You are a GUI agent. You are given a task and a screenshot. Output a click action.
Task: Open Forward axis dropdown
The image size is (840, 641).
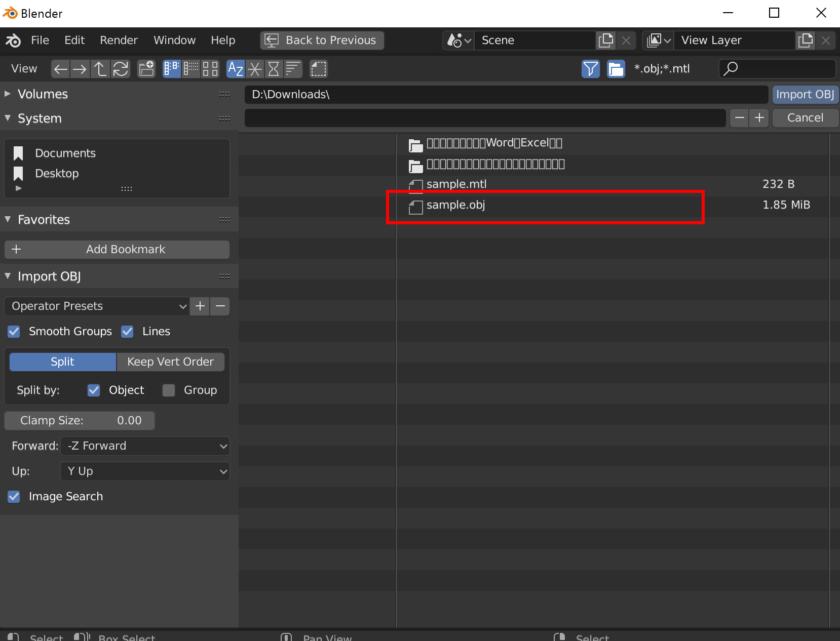click(145, 446)
